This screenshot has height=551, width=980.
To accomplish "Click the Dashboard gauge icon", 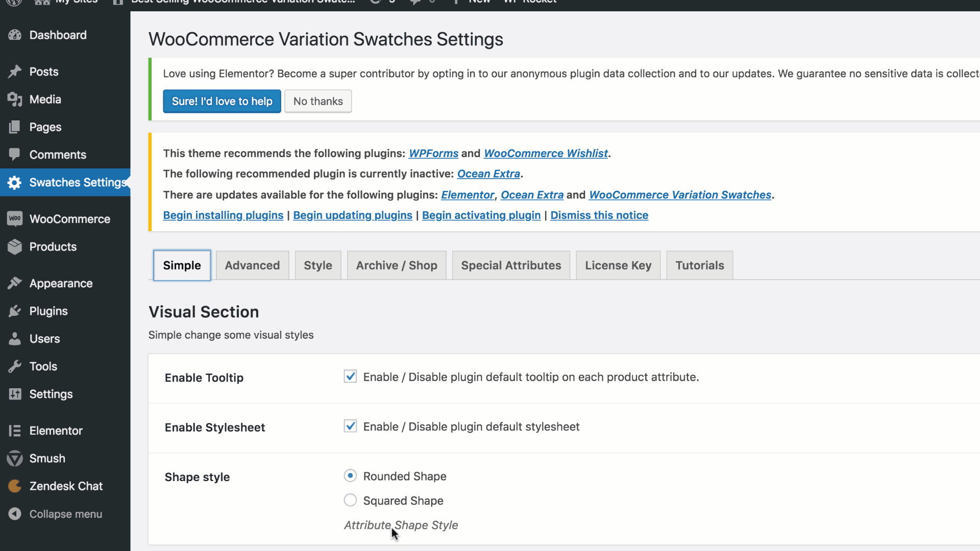I will [x=15, y=35].
